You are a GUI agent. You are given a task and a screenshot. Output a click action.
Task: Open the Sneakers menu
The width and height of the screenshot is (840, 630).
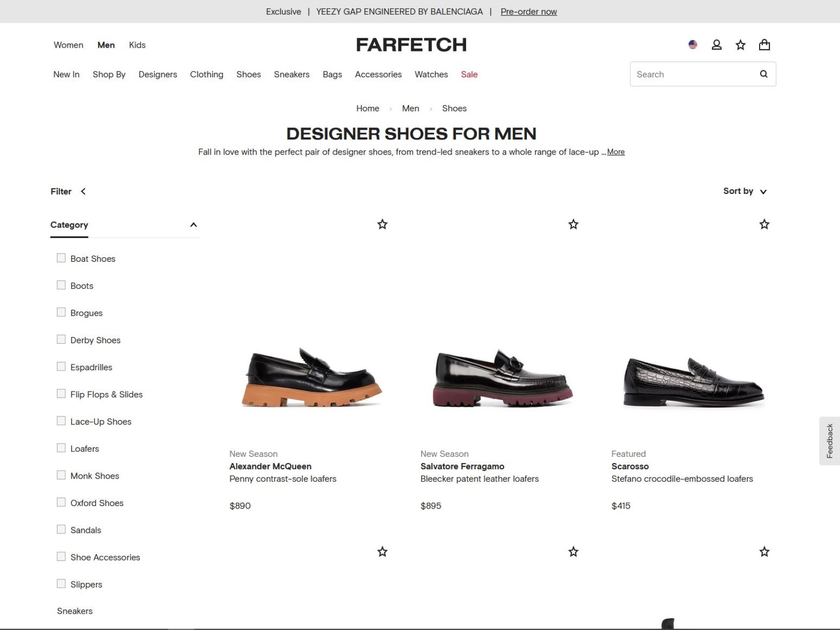point(291,74)
